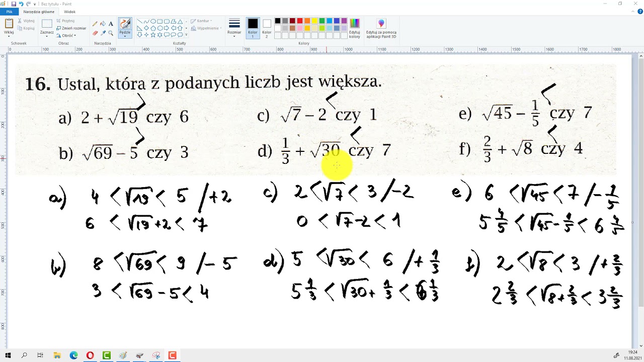
Task: Open Edytuj kolory color editor
Action: 355,28
